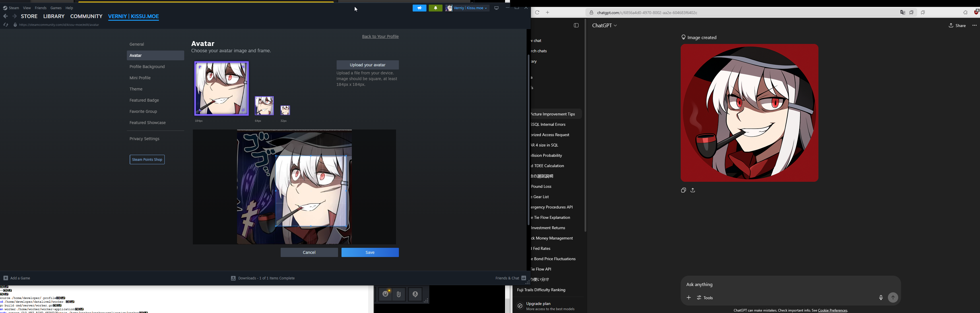Save the new avatar
The image size is (980, 313).
(x=370, y=252)
